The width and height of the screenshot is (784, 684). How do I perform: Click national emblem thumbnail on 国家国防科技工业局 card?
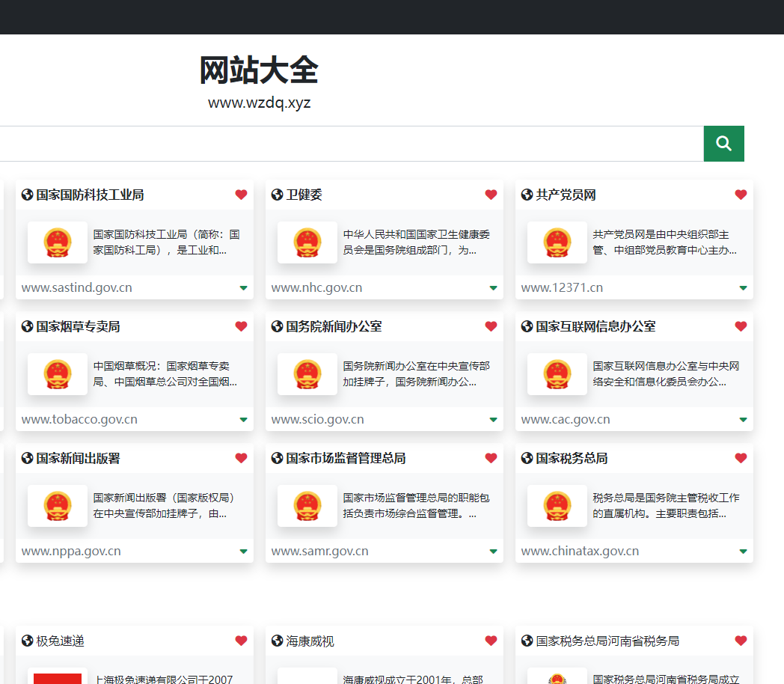pyautogui.click(x=58, y=242)
